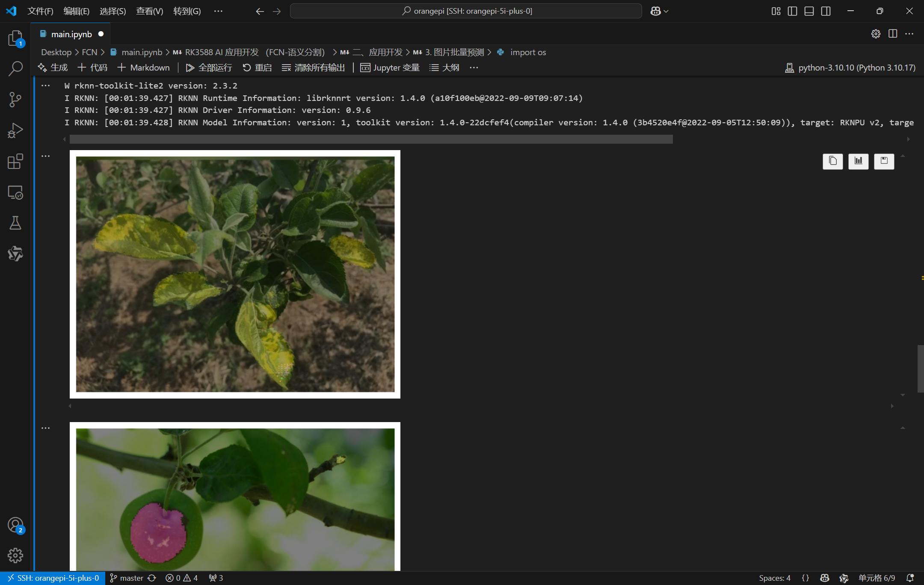Save the output image with disk icon

pyautogui.click(x=884, y=161)
